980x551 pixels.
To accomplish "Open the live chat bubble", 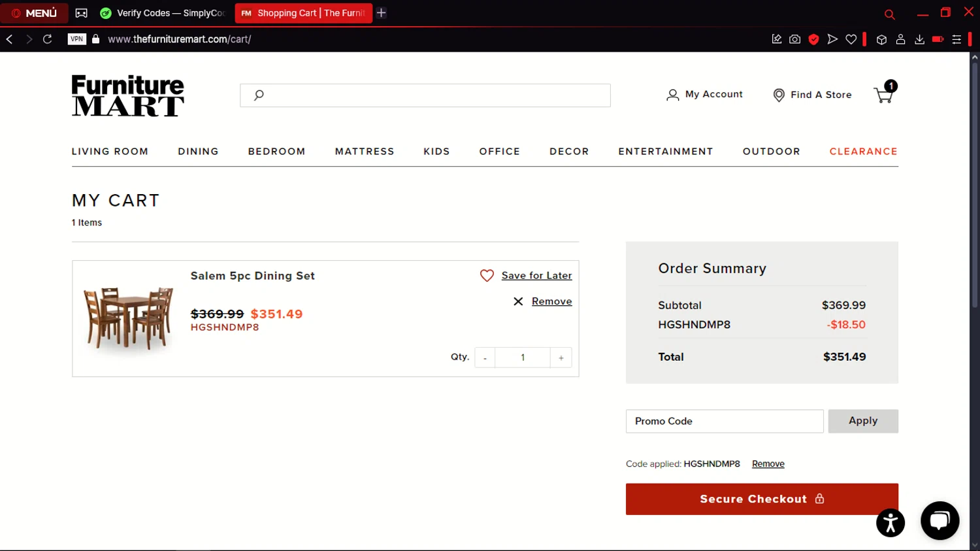I will (x=939, y=521).
